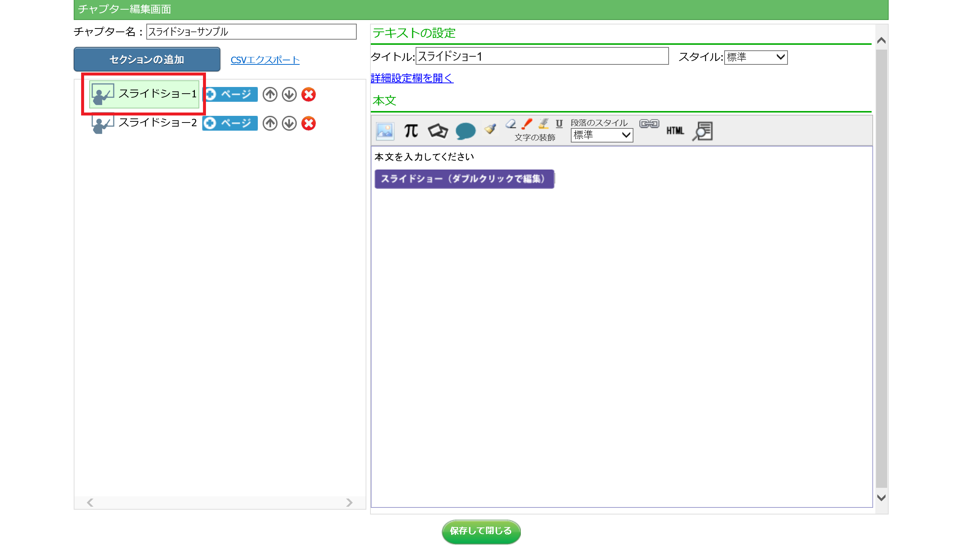The image size is (962, 560).
Task: Select the paintbrush formatting tool
Action: (490, 129)
